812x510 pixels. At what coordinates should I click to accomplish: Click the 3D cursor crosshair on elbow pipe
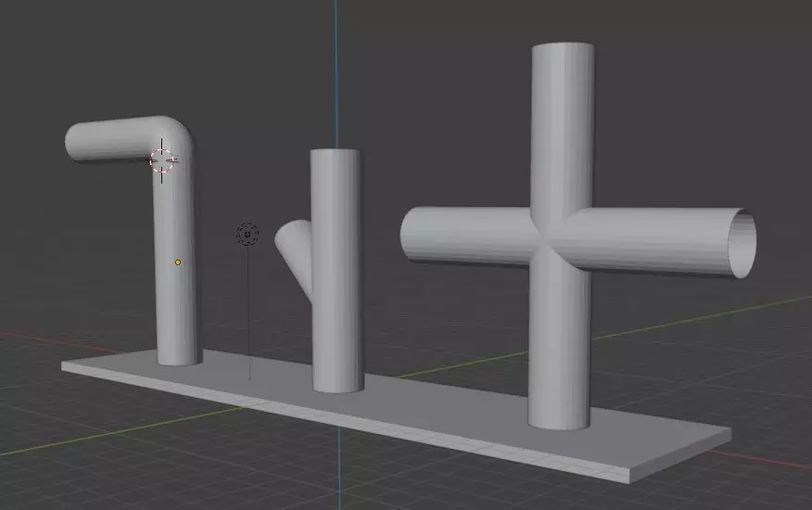161,160
